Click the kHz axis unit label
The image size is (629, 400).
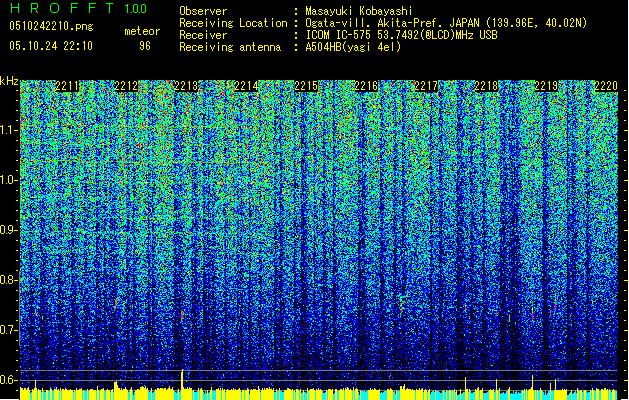click(9, 81)
